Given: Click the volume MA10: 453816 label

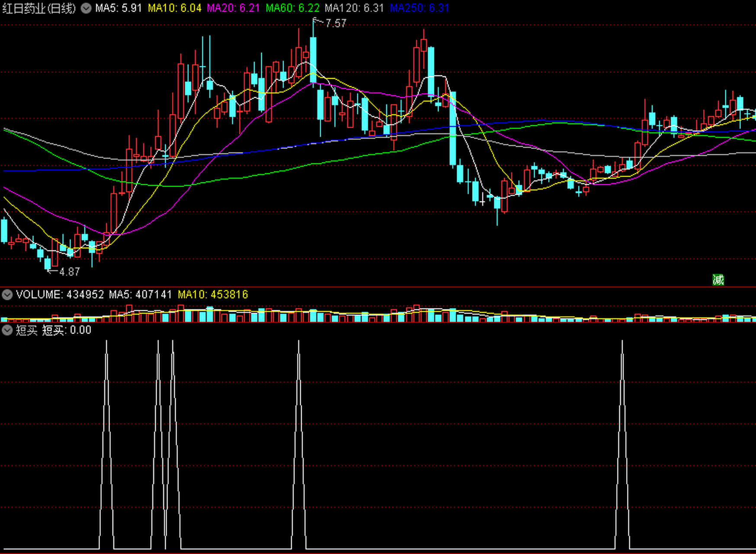Looking at the screenshot, I should (213, 295).
